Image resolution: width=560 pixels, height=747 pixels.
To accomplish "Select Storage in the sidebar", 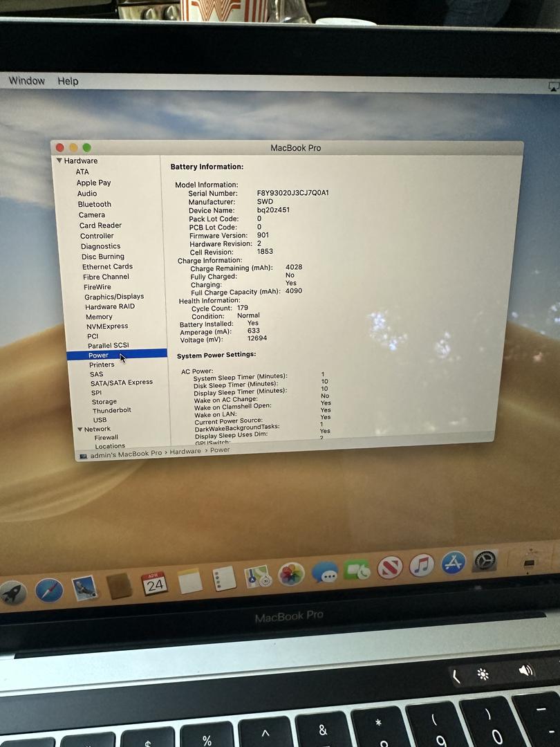I will [x=104, y=402].
